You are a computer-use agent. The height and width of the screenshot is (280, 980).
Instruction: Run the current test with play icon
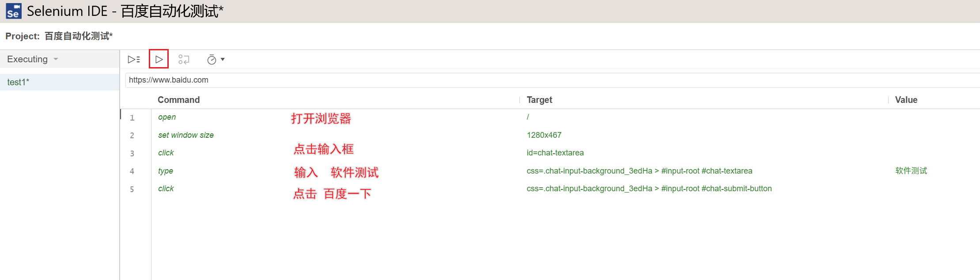pos(159,59)
